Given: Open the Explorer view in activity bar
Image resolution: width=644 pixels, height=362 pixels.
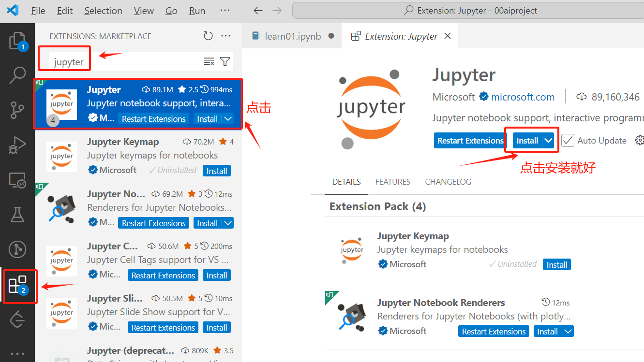Looking at the screenshot, I should 17,41.
